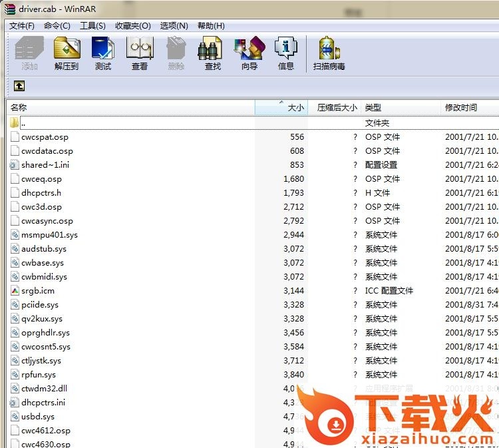Viewport: 499px width, 448px height.
Task: Select the cwcasync.osp file name
Action: (47, 221)
